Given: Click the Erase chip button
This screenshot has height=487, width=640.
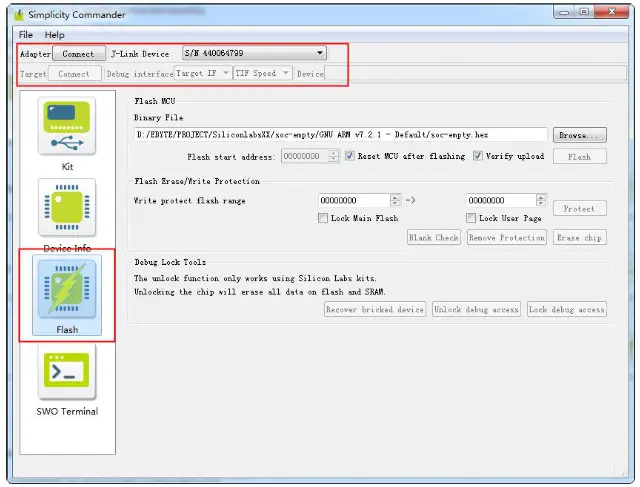Looking at the screenshot, I should click(x=579, y=237).
